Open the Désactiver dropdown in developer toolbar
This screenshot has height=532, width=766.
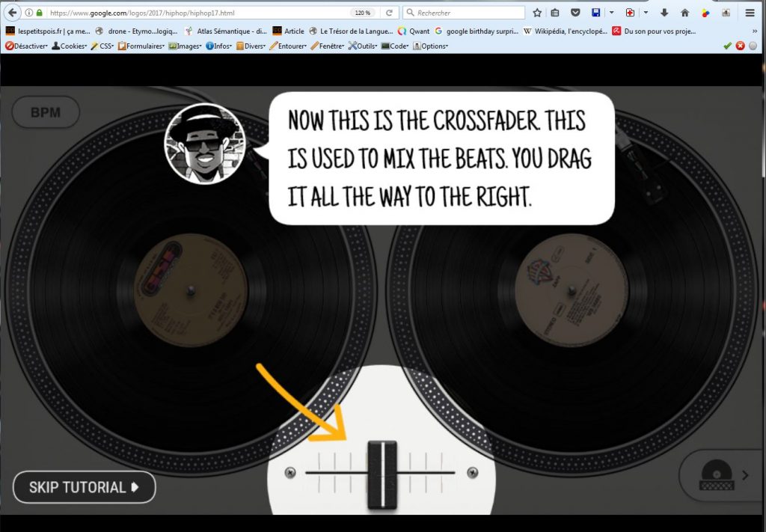(x=26, y=46)
